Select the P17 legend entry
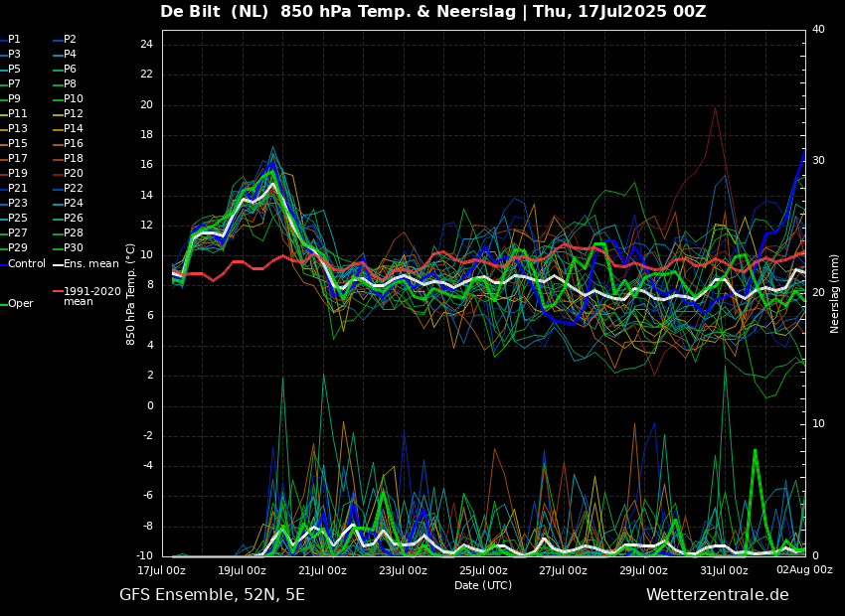Viewport: 845px width, 616px height. click(14, 158)
